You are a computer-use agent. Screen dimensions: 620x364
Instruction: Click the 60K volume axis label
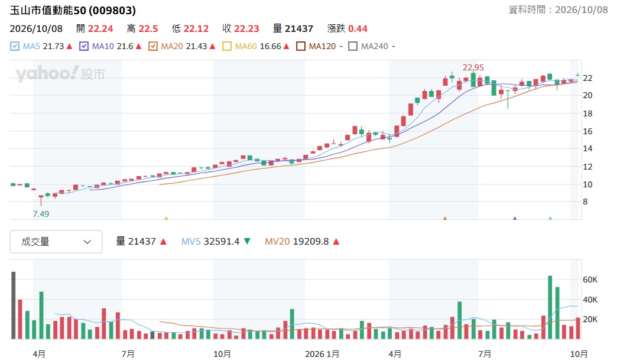point(590,280)
